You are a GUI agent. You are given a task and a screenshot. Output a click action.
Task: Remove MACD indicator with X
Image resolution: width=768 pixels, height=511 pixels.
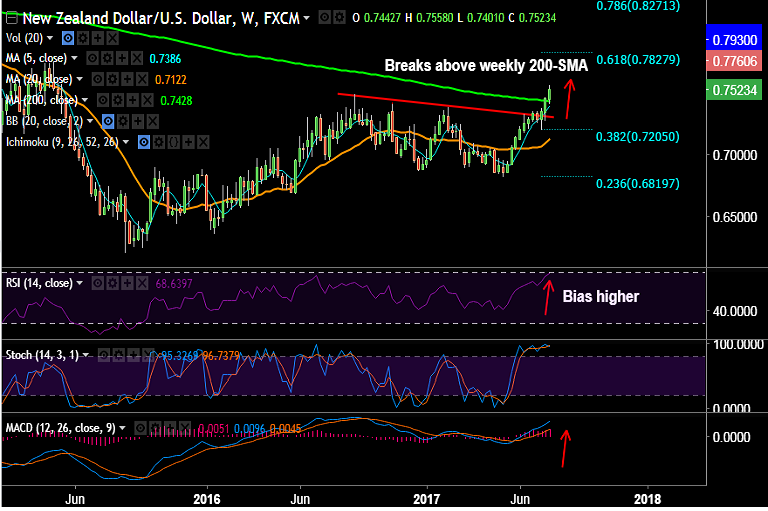click(185, 429)
